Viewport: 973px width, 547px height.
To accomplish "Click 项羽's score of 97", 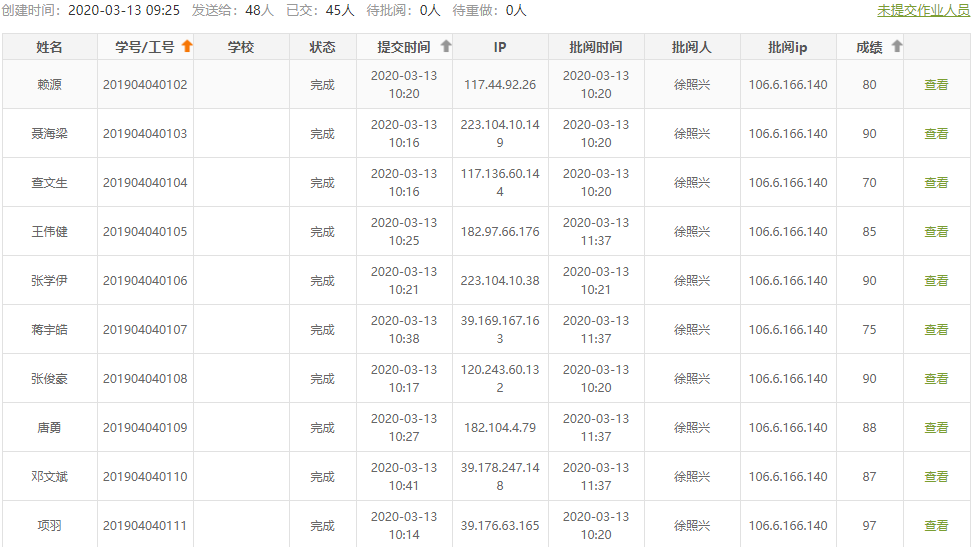I will pyautogui.click(x=869, y=526).
